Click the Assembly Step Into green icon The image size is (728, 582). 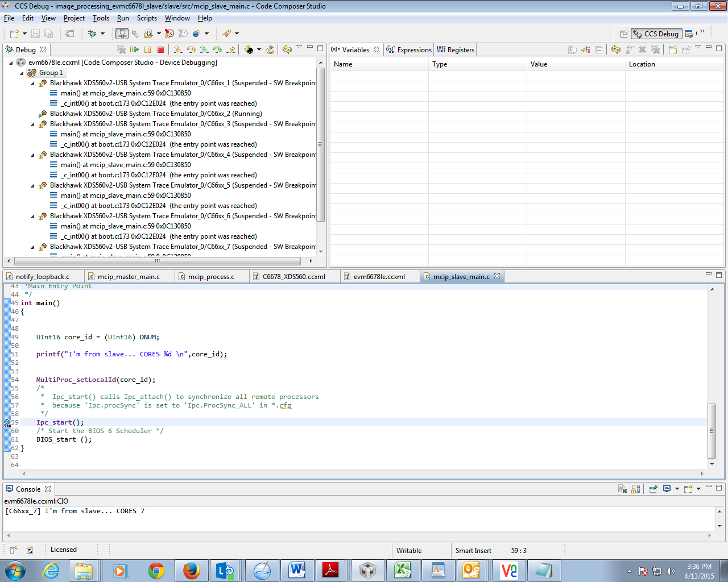pyautogui.click(x=204, y=50)
